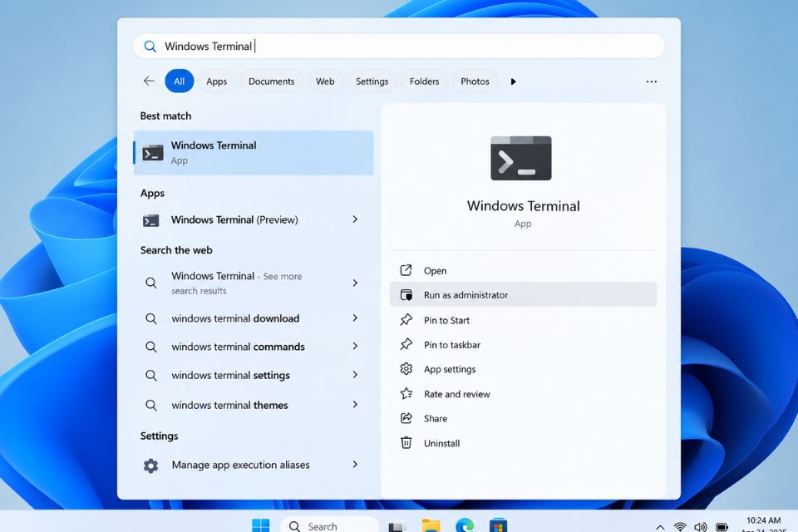Click the windows terminal download suggestion text

(235, 318)
